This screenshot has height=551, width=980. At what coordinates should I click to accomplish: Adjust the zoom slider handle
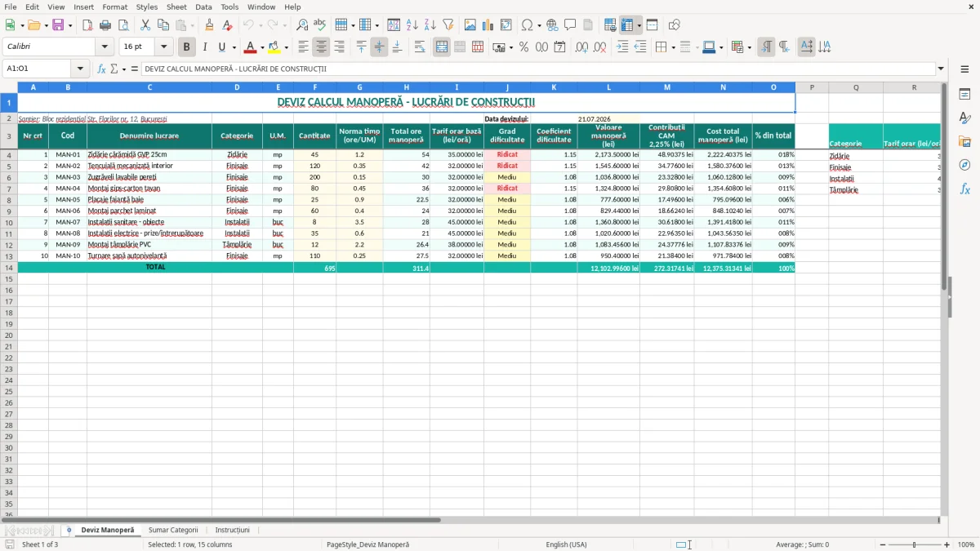click(x=915, y=544)
